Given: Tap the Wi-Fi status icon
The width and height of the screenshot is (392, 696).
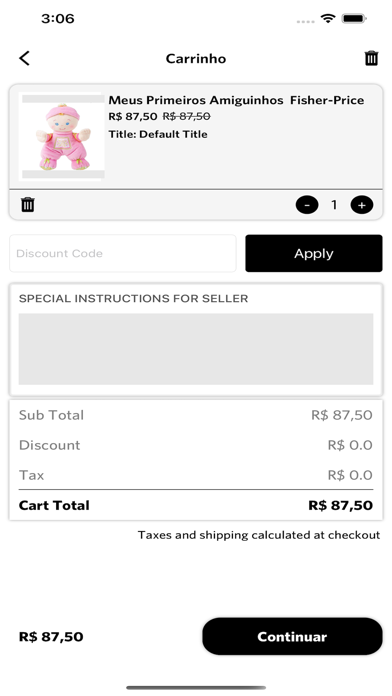Looking at the screenshot, I should (x=328, y=19).
